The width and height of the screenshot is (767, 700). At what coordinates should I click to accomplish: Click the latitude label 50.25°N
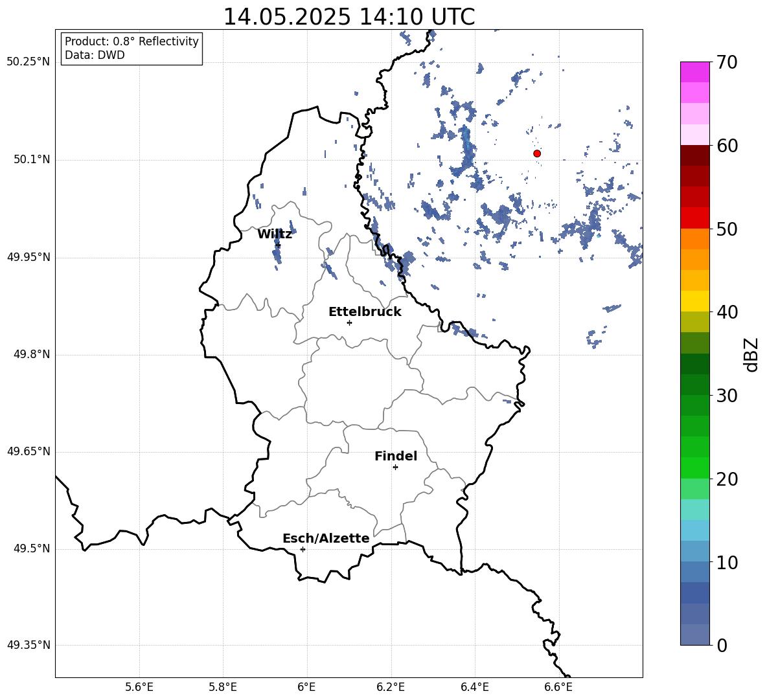29,62
